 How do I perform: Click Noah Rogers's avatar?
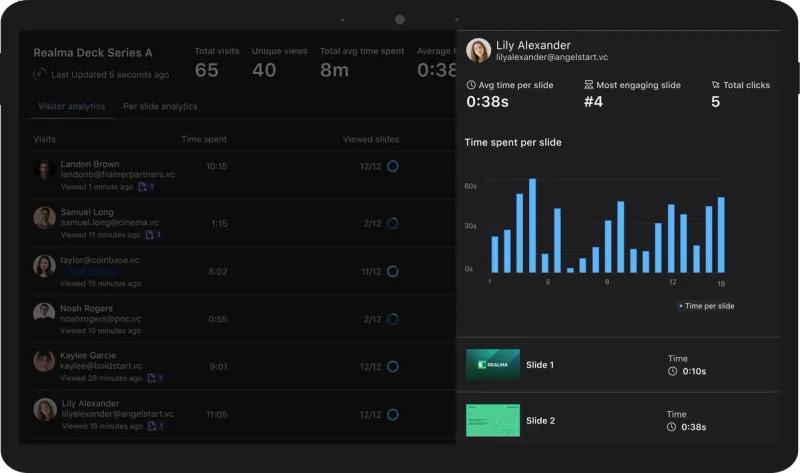click(44, 312)
